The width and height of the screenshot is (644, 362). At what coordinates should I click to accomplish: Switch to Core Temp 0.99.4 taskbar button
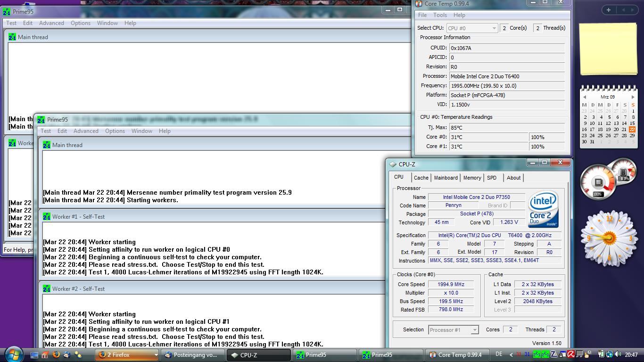[456, 355]
